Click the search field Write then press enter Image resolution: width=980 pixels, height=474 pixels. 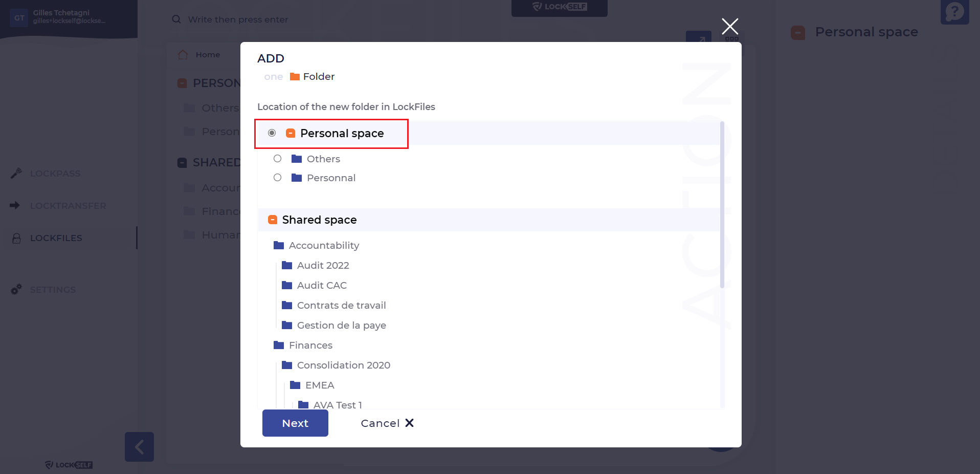coord(238,19)
